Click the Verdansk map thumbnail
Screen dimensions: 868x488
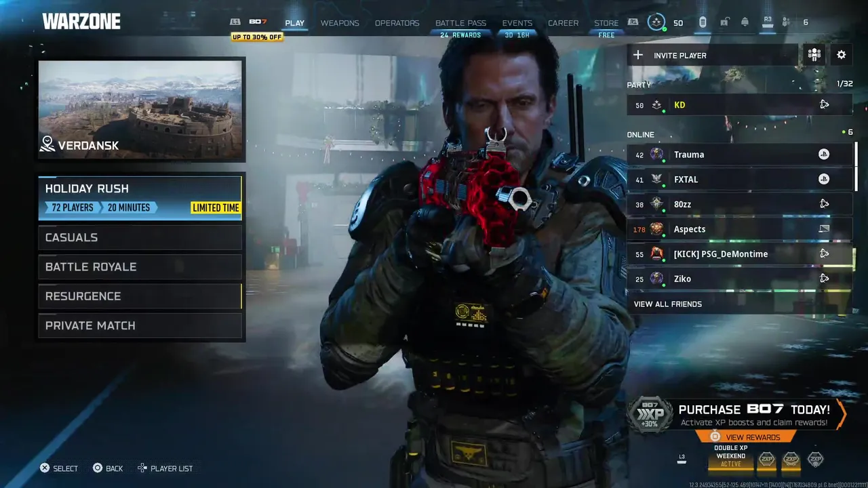pyautogui.click(x=140, y=110)
